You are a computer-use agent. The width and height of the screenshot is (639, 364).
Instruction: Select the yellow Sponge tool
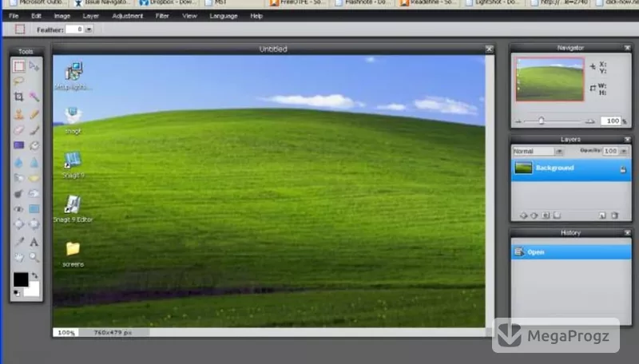(x=34, y=178)
